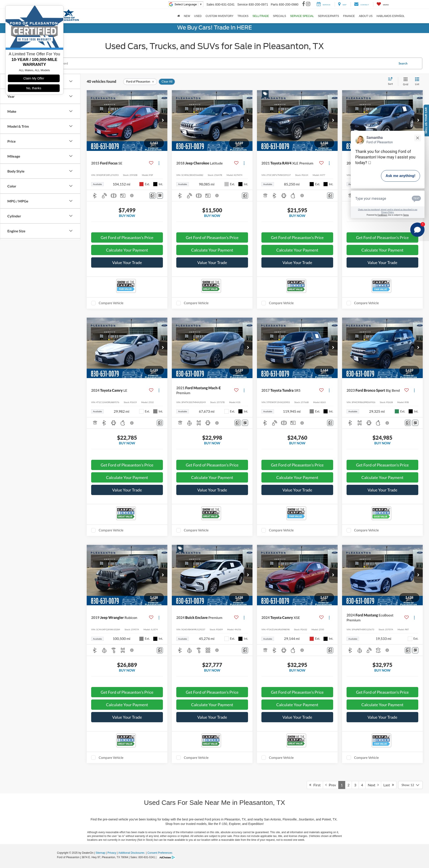Open window sticker icon for 2018 Jeep Cherokee
The height and width of the screenshot is (868, 429).
point(245,196)
